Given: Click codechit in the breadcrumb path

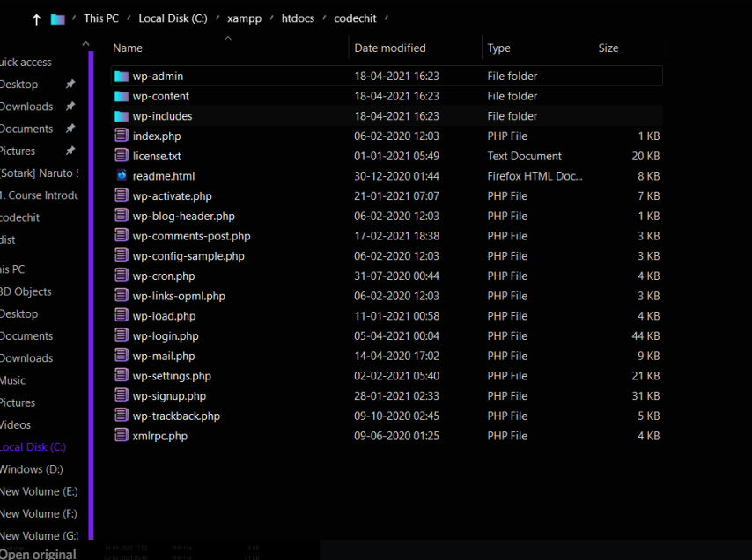Looking at the screenshot, I should tap(356, 18).
